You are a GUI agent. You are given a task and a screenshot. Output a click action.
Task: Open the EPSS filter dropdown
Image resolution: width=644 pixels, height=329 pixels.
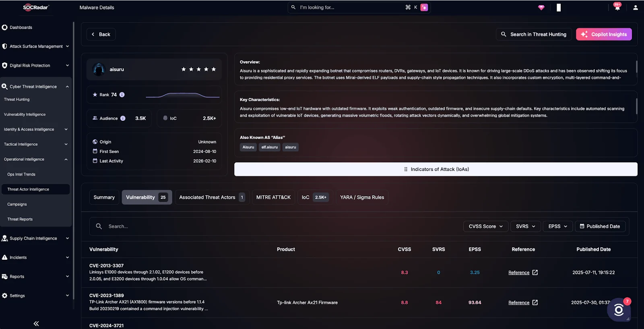coord(558,226)
